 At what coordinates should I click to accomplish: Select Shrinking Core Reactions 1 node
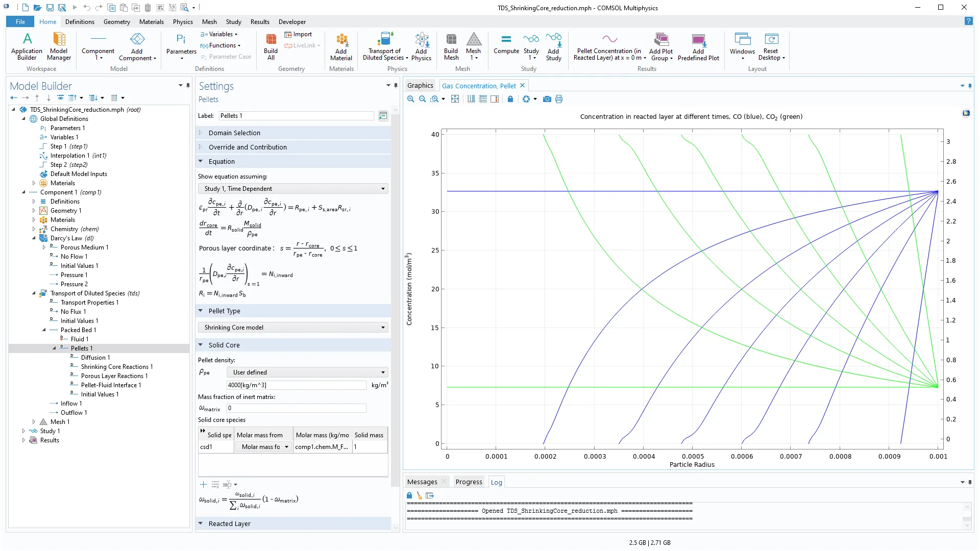click(116, 367)
